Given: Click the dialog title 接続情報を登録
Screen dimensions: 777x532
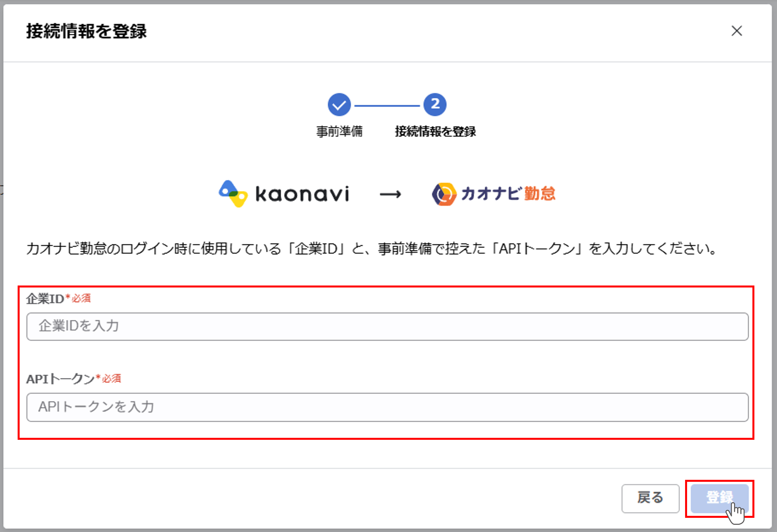Looking at the screenshot, I should 86,31.
